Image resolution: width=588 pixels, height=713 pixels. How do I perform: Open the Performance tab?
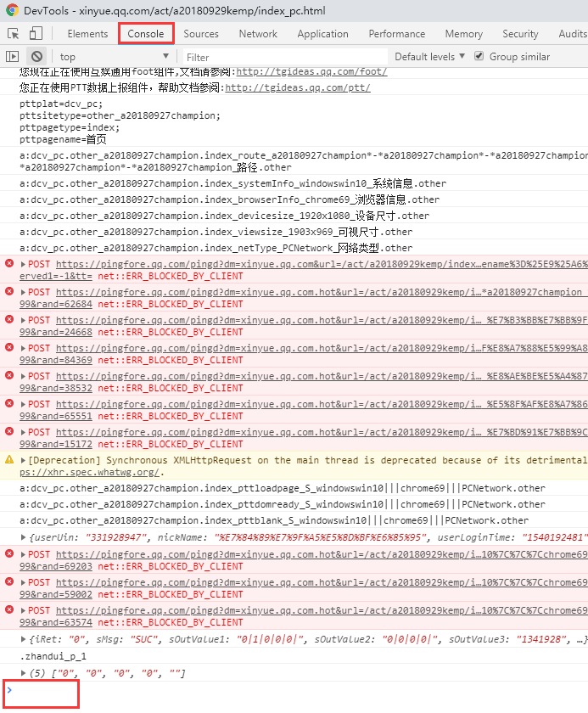[x=397, y=34]
